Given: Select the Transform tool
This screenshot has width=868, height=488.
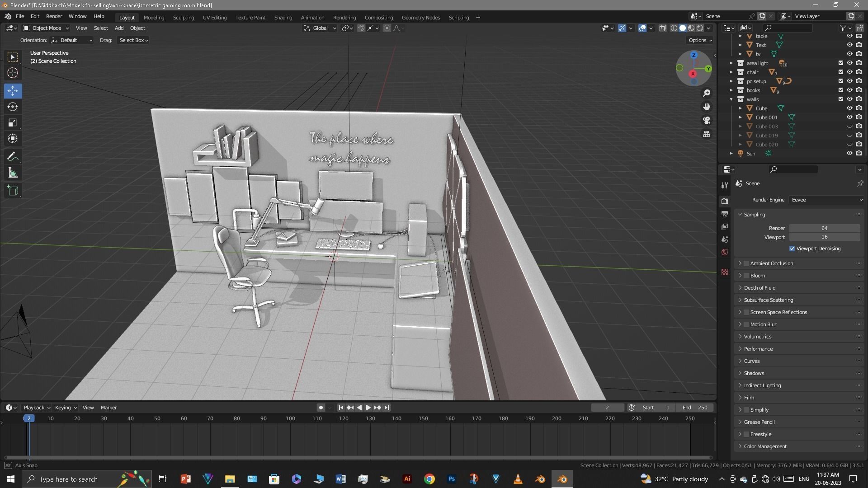Looking at the screenshot, I should pos(13,138).
